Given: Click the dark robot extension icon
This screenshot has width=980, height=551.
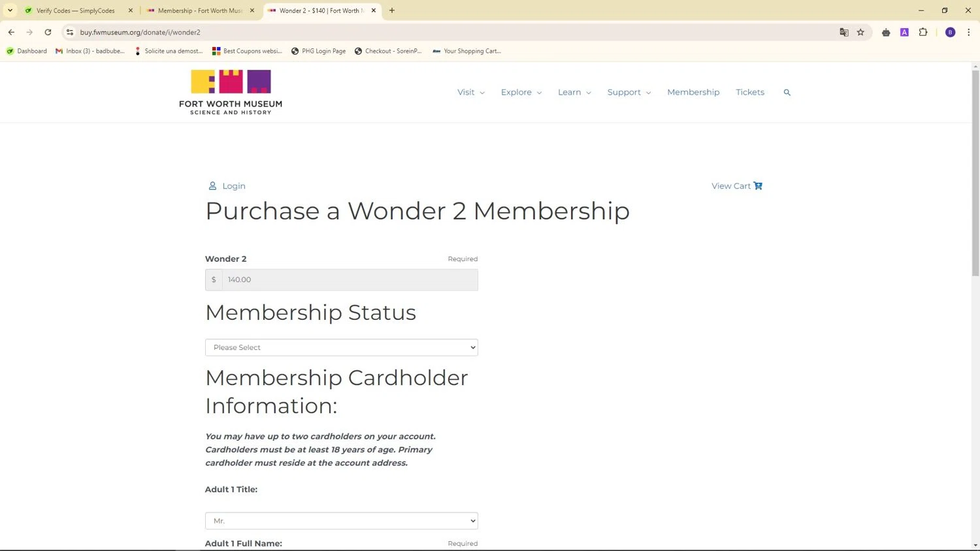Looking at the screenshot, I should (886, 32).
